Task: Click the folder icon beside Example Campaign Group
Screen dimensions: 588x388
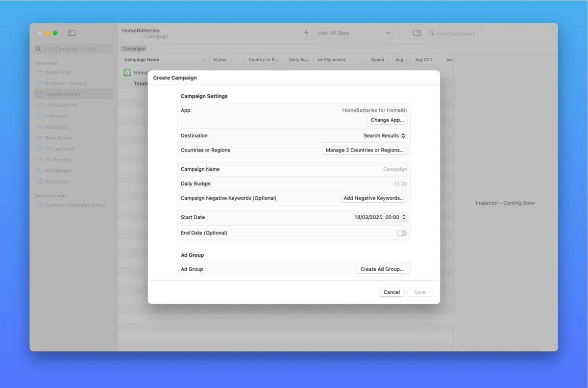Action: click(x=39, y=205)
